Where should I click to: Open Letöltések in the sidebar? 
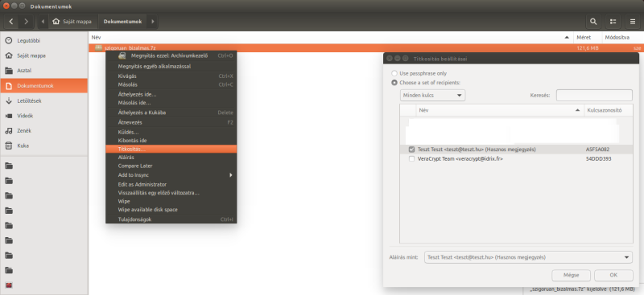tap(44, 100)
